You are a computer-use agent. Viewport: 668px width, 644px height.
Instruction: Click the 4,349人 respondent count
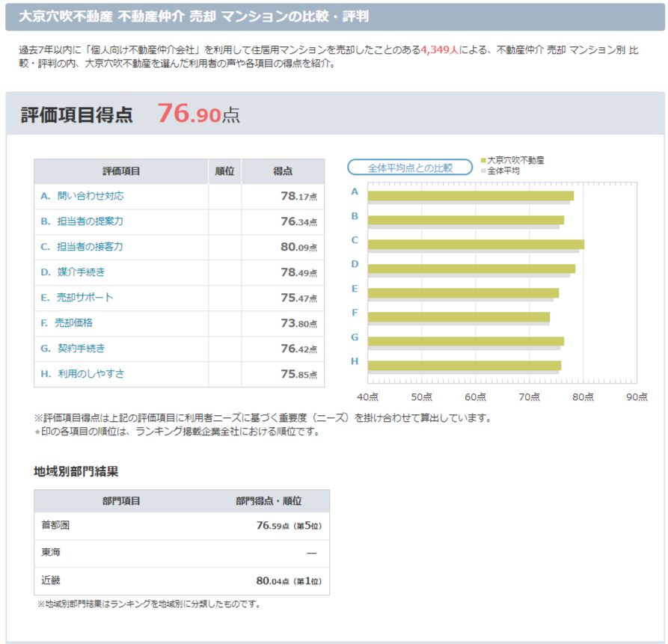(x=440, y=50)
